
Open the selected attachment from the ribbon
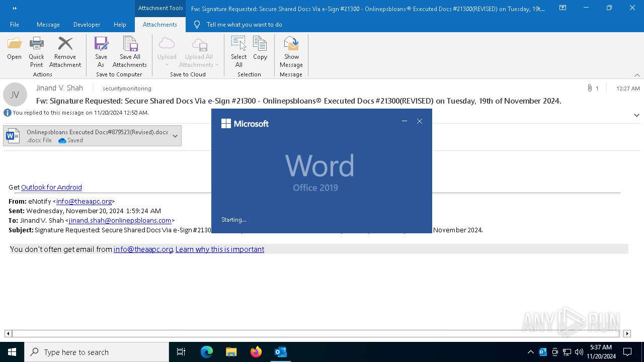click(x=14, y=49)
